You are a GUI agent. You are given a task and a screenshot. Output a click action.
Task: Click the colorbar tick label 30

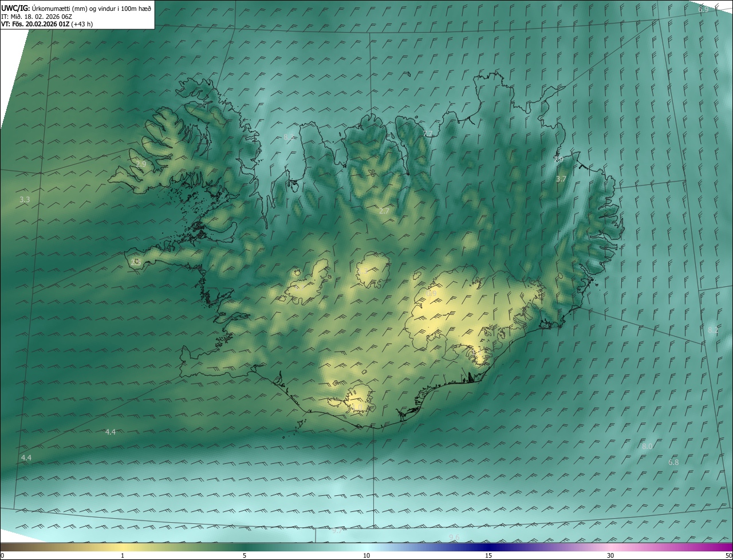[610, 555]
